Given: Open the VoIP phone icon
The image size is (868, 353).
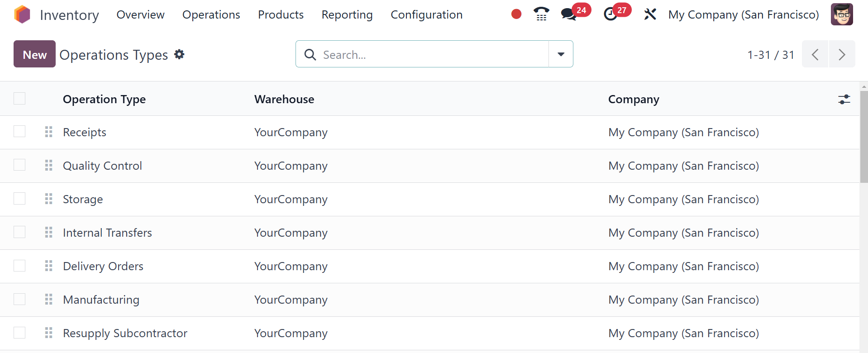Looking at the screenshot, I should coord(541,14).
